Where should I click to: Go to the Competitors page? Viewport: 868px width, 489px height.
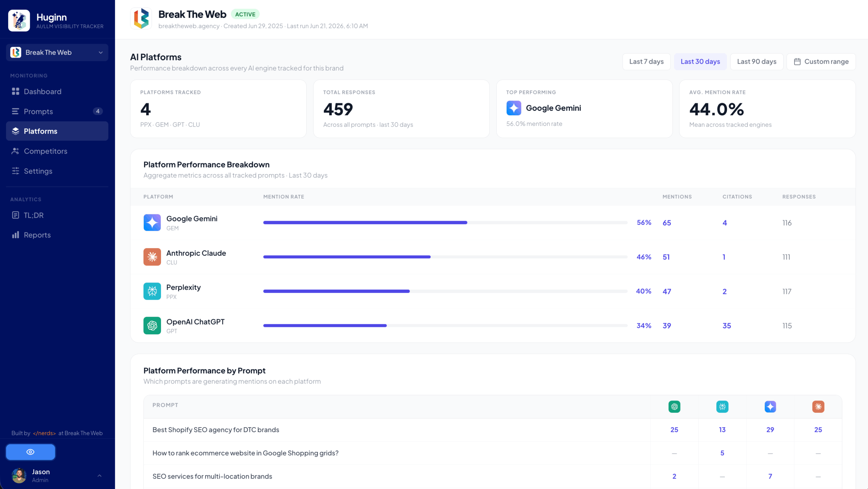tap(57, 151)
